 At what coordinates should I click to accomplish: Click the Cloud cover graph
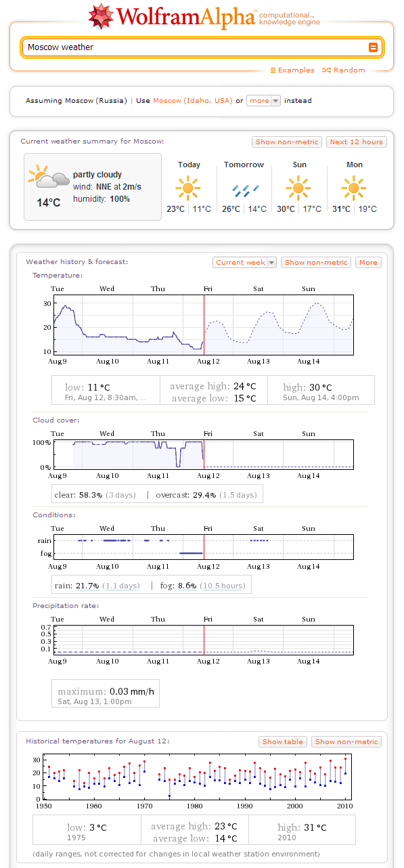click(204, 454)
